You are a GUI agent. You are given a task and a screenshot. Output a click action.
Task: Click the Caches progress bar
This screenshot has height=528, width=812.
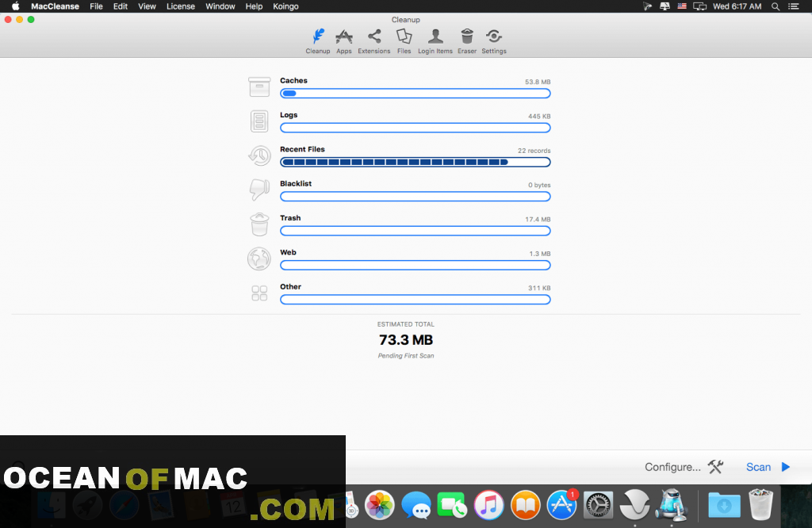(416, 94)
